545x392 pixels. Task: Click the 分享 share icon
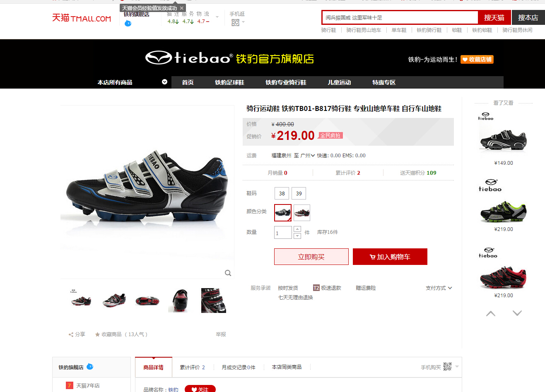click(71, 334)
